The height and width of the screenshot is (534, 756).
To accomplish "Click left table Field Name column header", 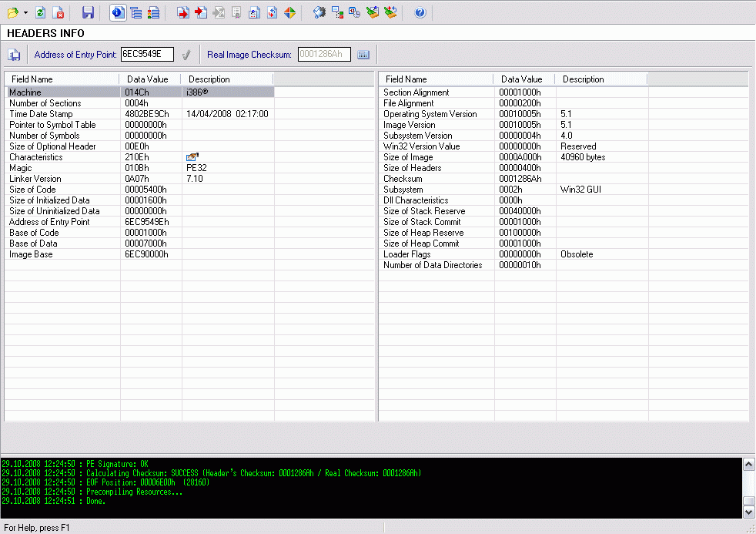I will (x=62, y=79).
